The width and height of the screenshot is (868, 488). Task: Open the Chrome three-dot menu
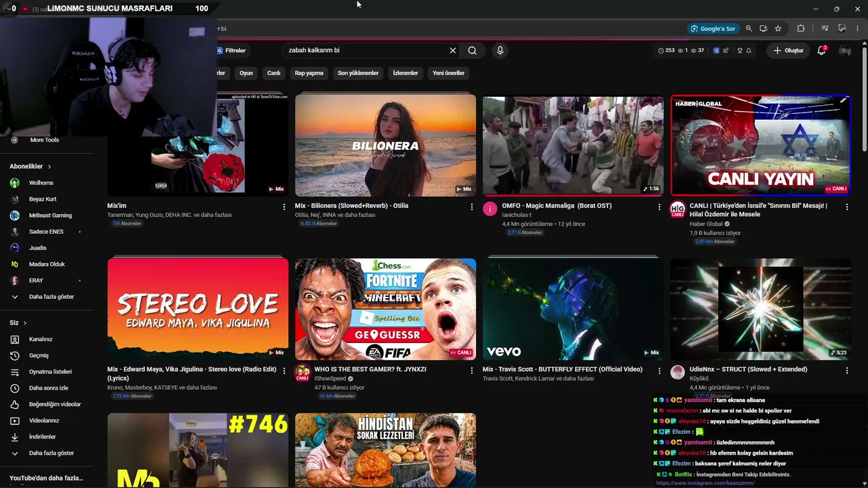tap(858, 28)
